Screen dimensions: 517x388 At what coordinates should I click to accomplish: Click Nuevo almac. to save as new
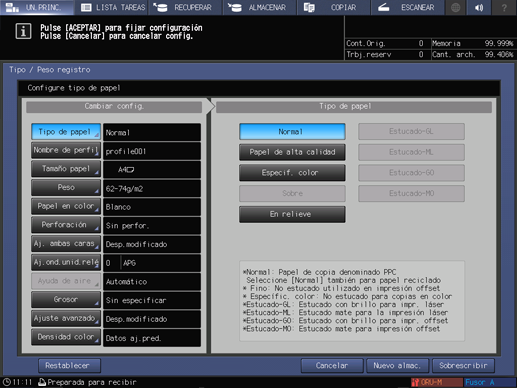(397, 366)
